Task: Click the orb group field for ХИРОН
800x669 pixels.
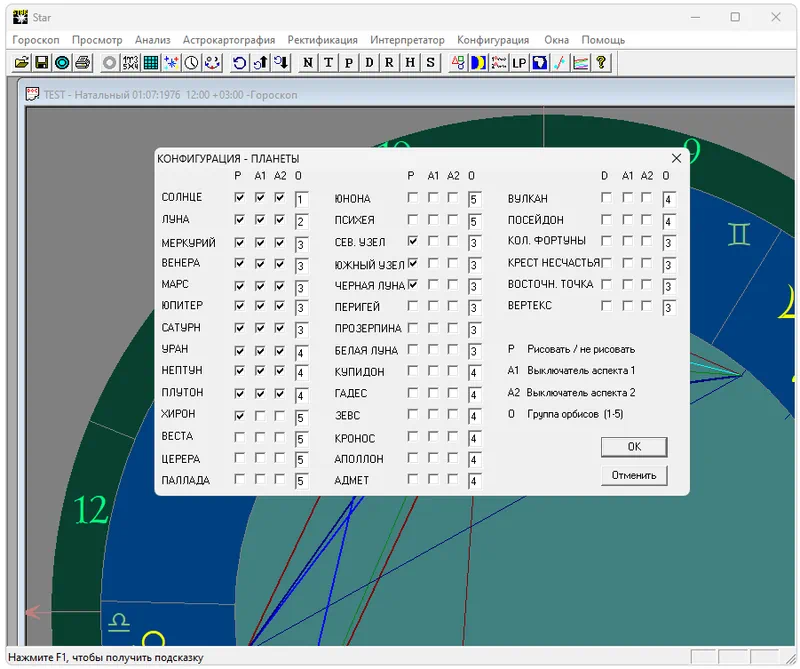Action: point(302,418)
